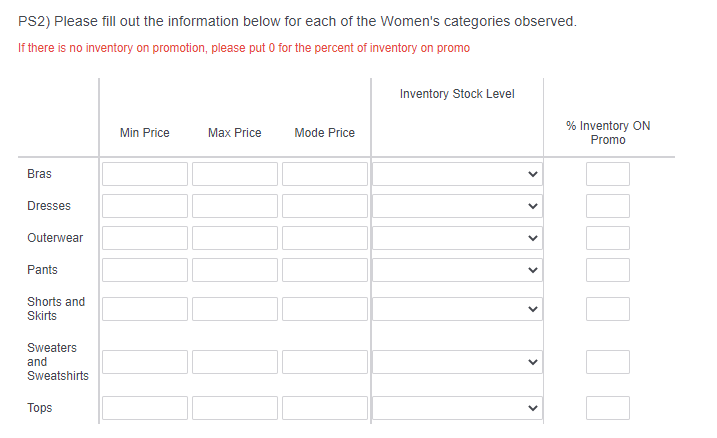Expand Inventory Stock Level dropdown for Dresses
This screenshot has height=438, width=717.
[457, 206]
